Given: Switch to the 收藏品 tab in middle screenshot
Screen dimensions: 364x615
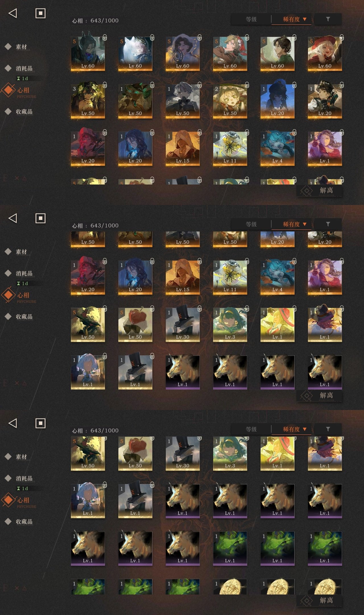Looking at the screenshot, I should [24, 317].
